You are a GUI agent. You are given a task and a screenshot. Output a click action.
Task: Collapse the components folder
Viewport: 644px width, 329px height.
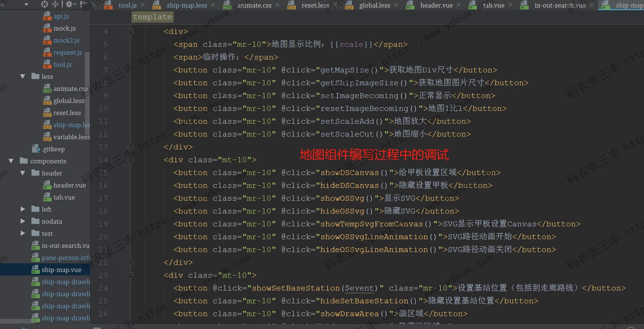11,161
